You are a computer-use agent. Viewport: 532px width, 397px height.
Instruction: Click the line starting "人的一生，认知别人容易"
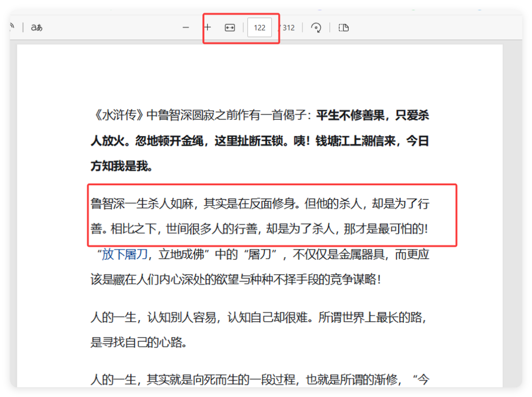[259, 318]
